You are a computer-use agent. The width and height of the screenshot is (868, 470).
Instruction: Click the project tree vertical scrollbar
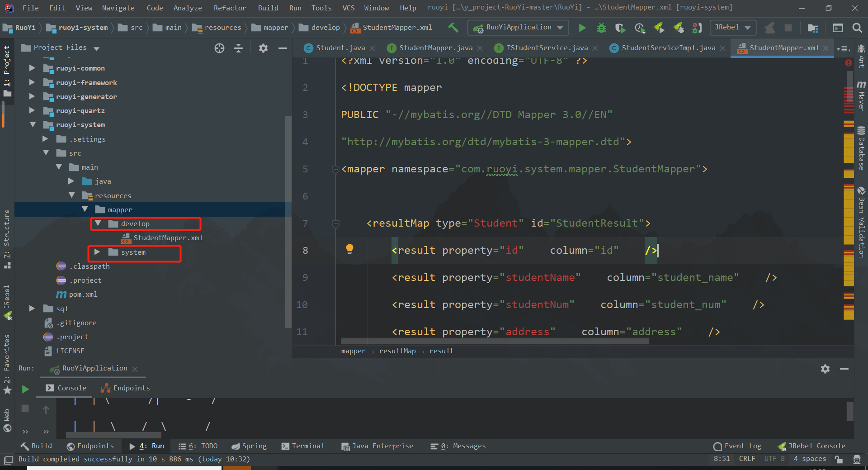(288, 222)
